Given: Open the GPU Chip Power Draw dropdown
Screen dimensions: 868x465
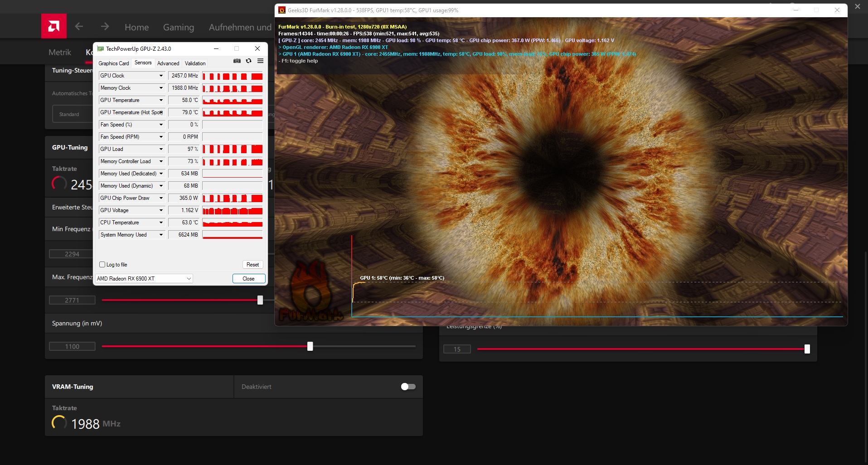Looking at the screenshot, I should (161, 198).
